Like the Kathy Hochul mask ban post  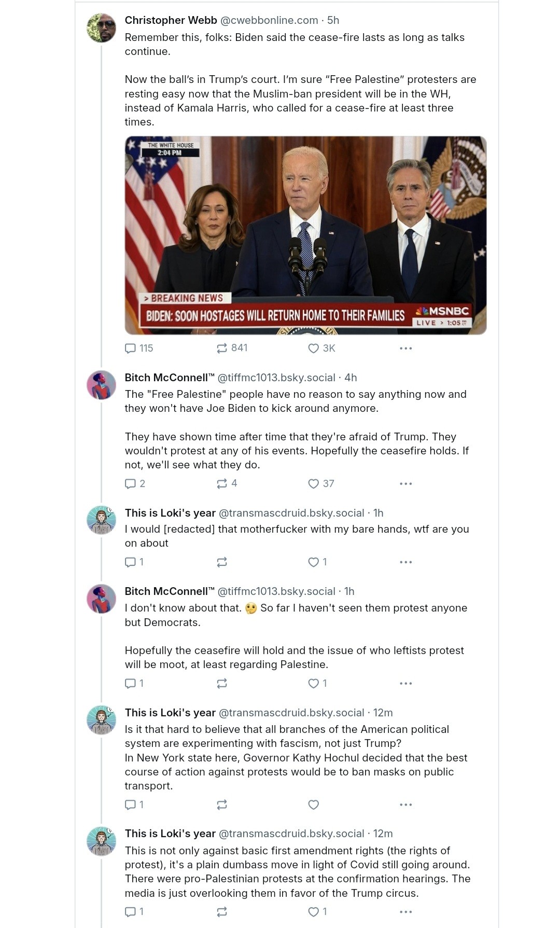point(314,805)
